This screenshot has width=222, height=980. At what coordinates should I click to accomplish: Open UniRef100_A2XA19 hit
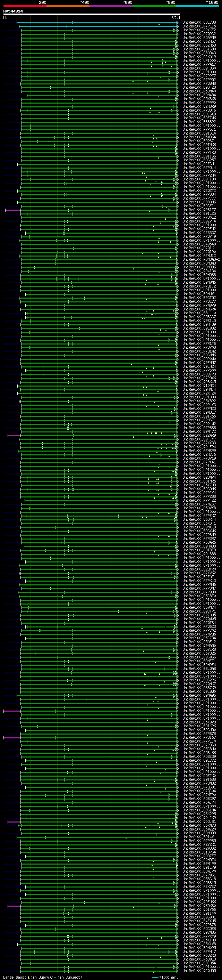(199, 57)
